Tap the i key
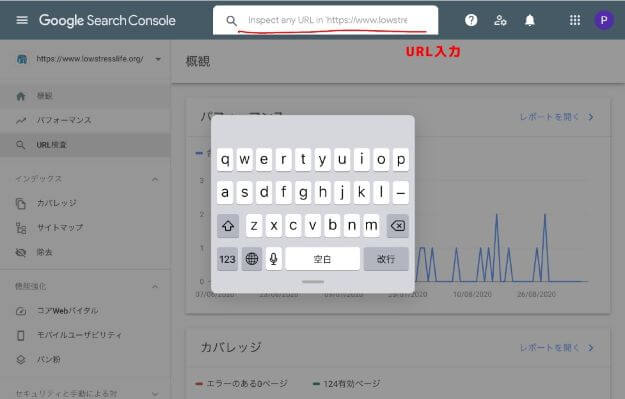The image size is (625, 399). tap(362, 159)
